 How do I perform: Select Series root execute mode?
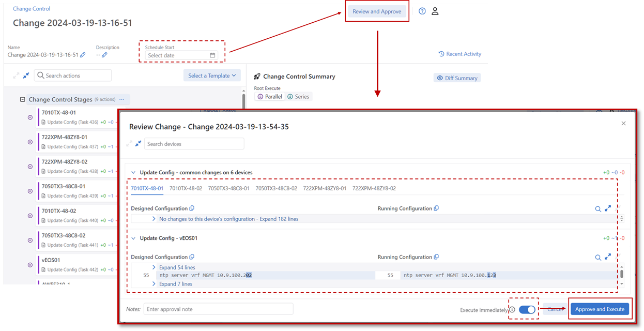coord(298,97)
